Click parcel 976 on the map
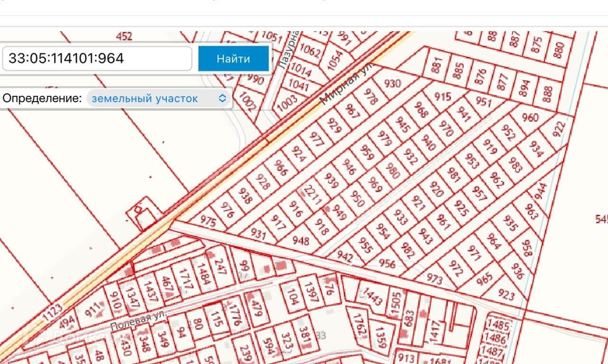The width and height of the screenshot is (608, 364). (x=227, y=209)
